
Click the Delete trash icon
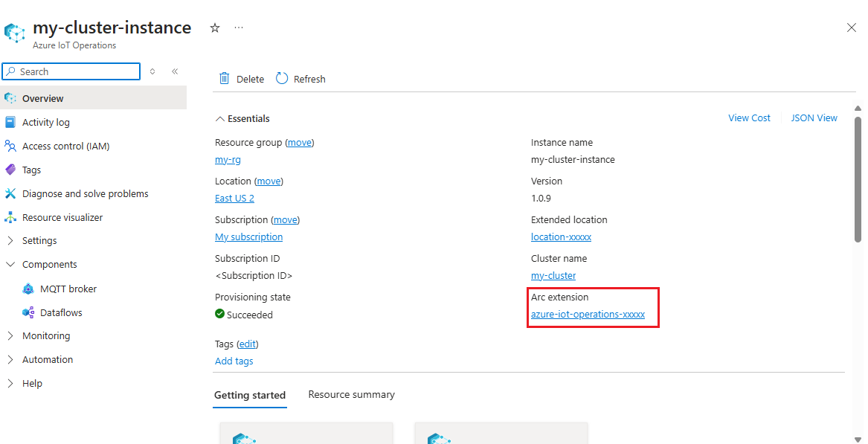pyautogui.click(x=224, y=79)
